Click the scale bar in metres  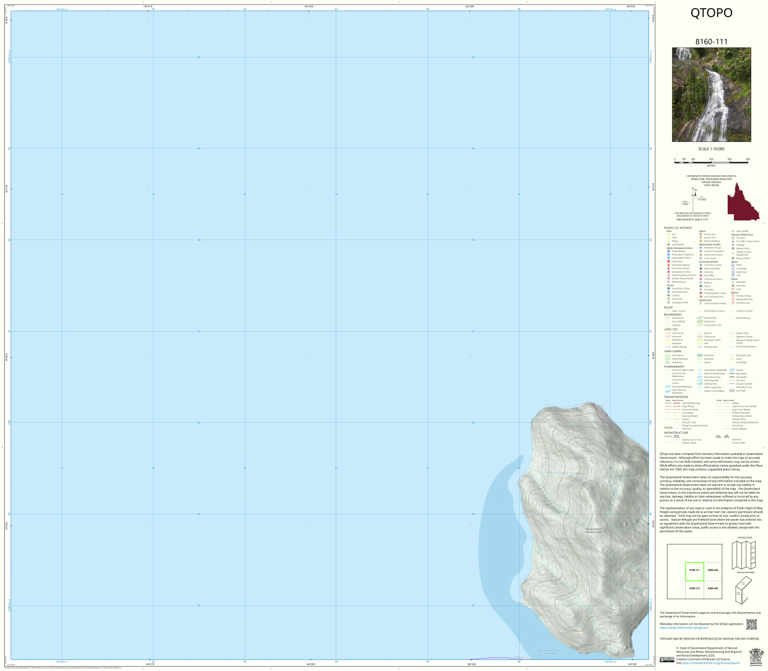(x=711, y=161)
